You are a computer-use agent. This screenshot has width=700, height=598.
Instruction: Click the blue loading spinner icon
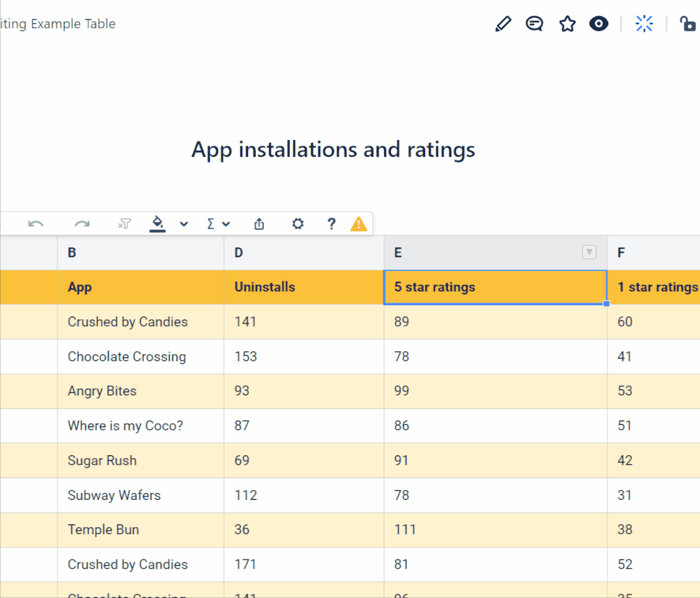(644, 23)
